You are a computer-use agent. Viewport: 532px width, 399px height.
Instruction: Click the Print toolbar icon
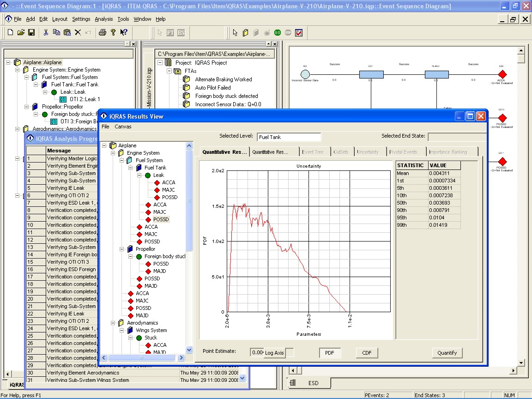point(103,33)
